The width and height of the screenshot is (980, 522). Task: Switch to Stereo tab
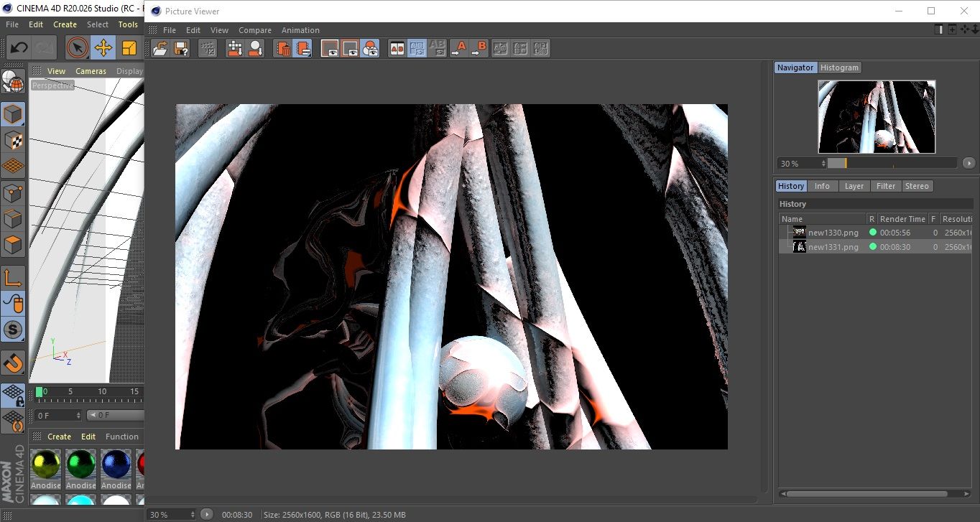(917, 186)
